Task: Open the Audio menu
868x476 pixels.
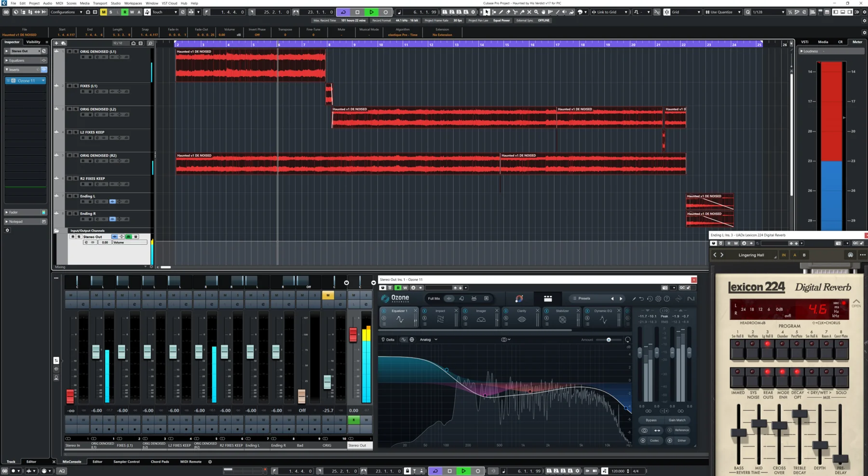Action: [x=47, y=3]
